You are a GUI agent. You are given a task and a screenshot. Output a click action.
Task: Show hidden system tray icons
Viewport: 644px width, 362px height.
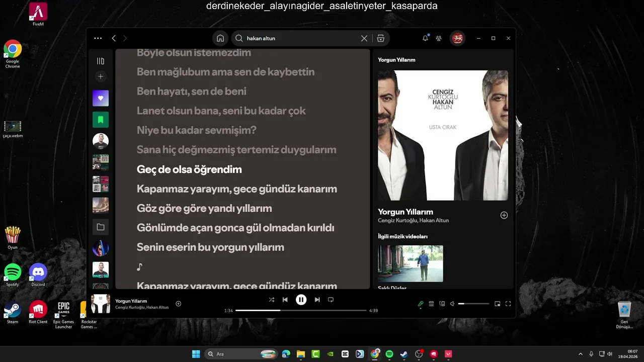[581, 354]
